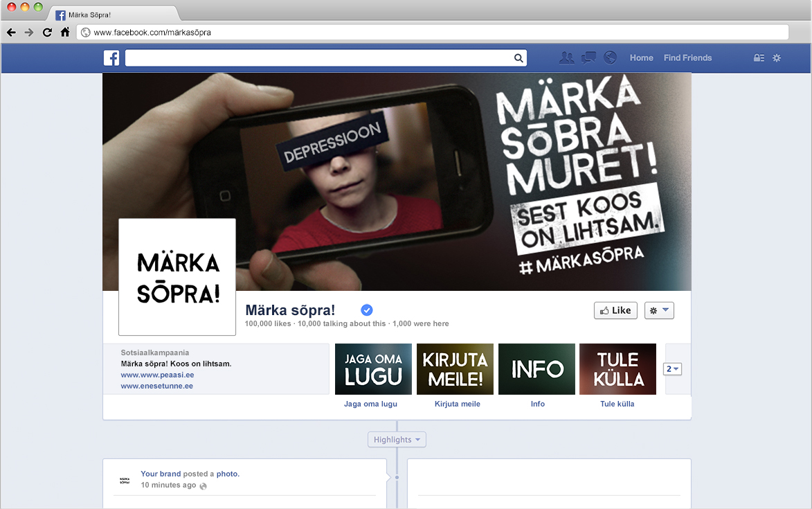The image size is (812, 509).
Task: Open the Jaga oma lugu thumbnail
Action: (373, 369)
